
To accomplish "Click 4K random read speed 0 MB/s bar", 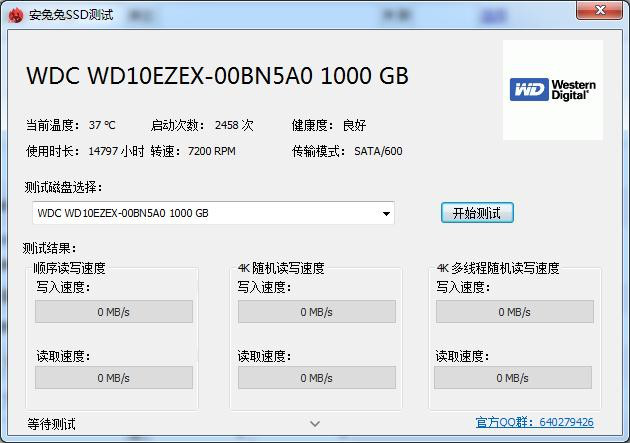I will point(317,378).
